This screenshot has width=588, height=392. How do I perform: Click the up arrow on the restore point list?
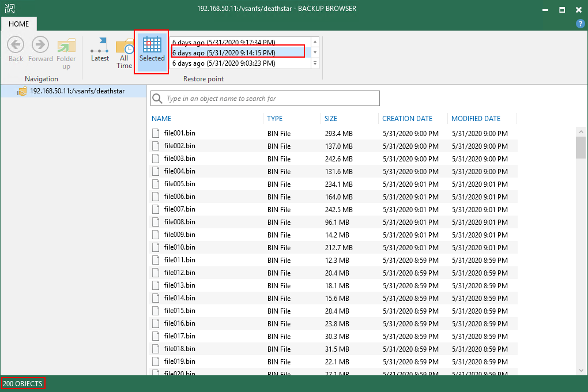point(314,41)
